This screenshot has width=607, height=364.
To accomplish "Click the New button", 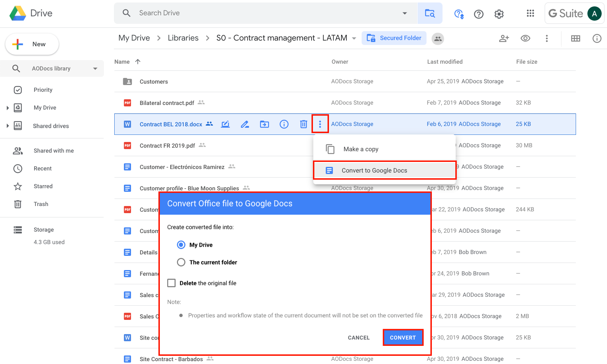I will tap(32, 44).
